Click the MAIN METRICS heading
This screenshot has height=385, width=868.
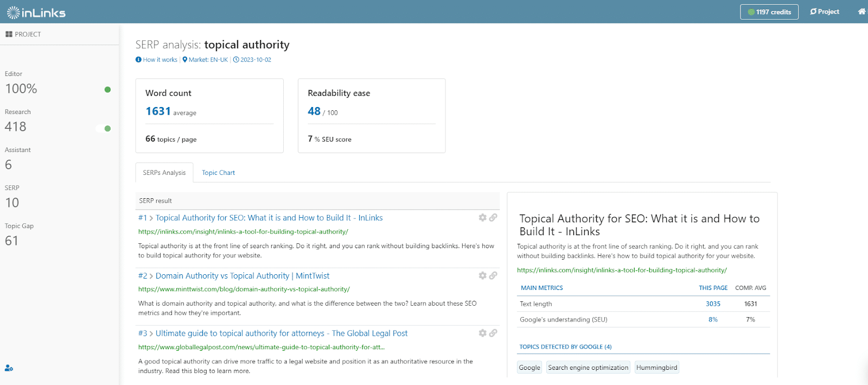pos(542,288)
